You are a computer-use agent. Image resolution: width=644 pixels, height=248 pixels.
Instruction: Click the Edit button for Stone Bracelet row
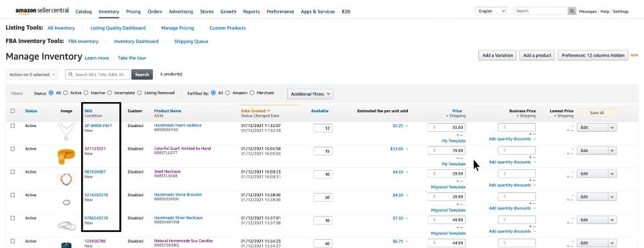(592, 197)
